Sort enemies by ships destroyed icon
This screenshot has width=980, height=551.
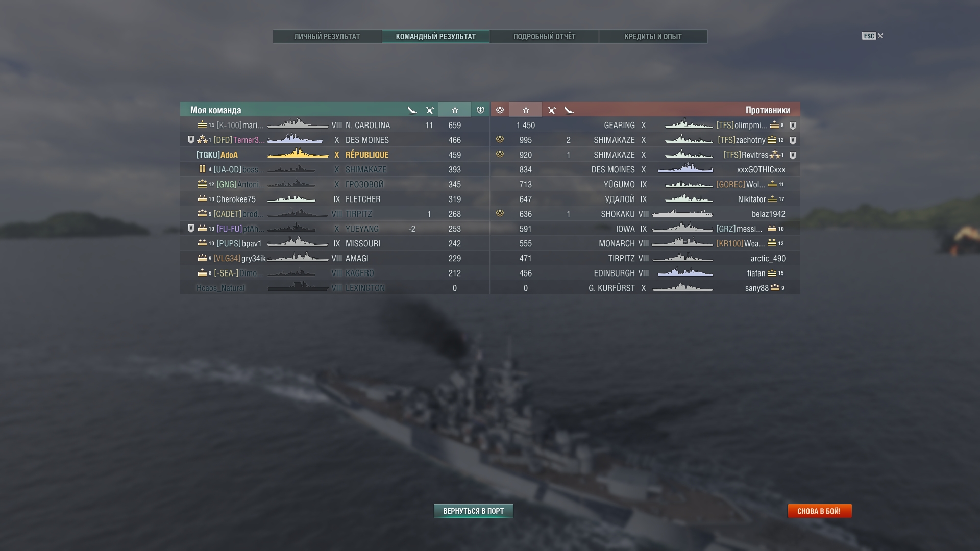tap(552, 110)
